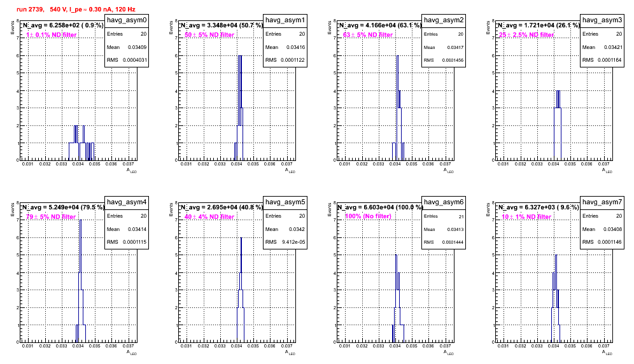This screenshot has height=364, width=634.
Task: Select the havg_asym5 stats box title
Action: 285,202
